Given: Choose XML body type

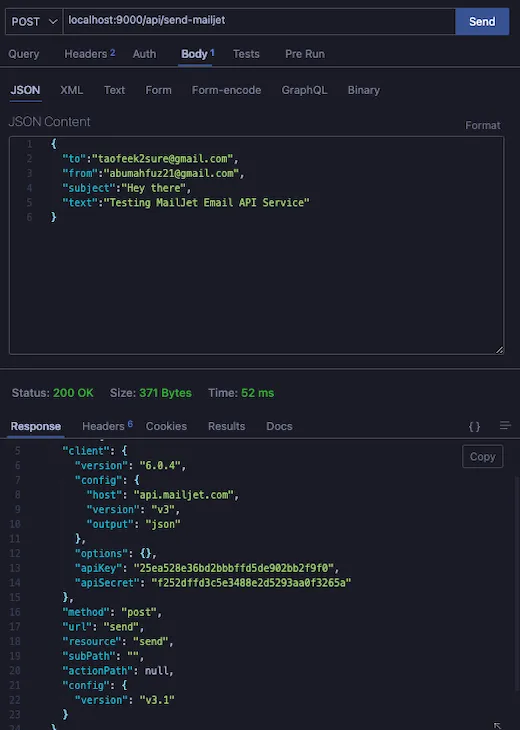Looking at the screenshot, I should pyautogui.click(x=71, y=90).
